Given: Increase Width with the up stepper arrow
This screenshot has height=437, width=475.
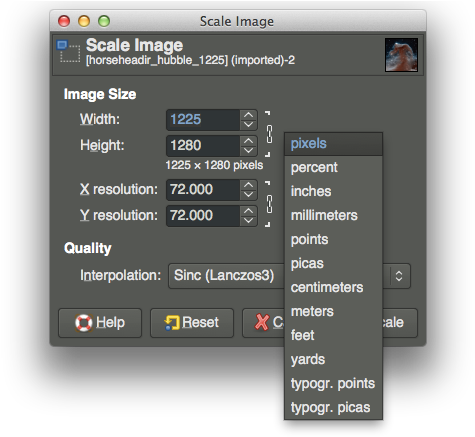Looking at the screenshot, I should coord(248,115).
